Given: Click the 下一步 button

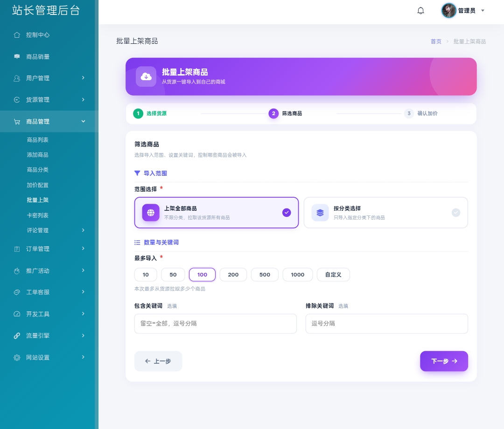Looking at the screenshot, I should [x=444, y=361].
